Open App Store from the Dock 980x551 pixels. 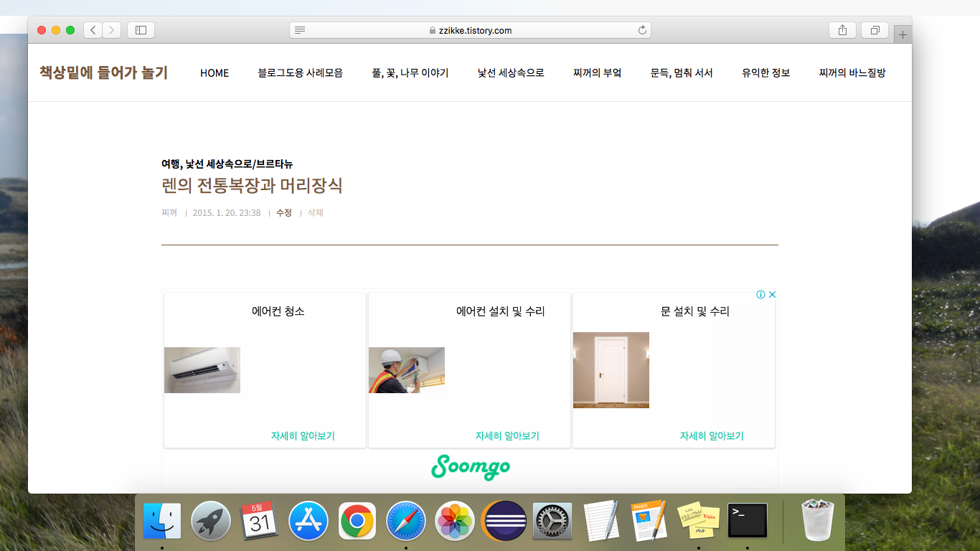[308, 521]
